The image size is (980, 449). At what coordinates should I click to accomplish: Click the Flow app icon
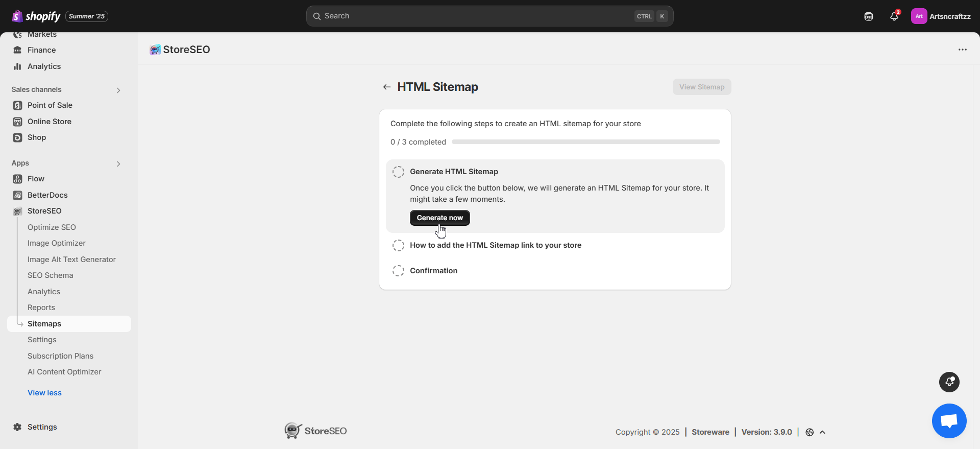point(17,179)
